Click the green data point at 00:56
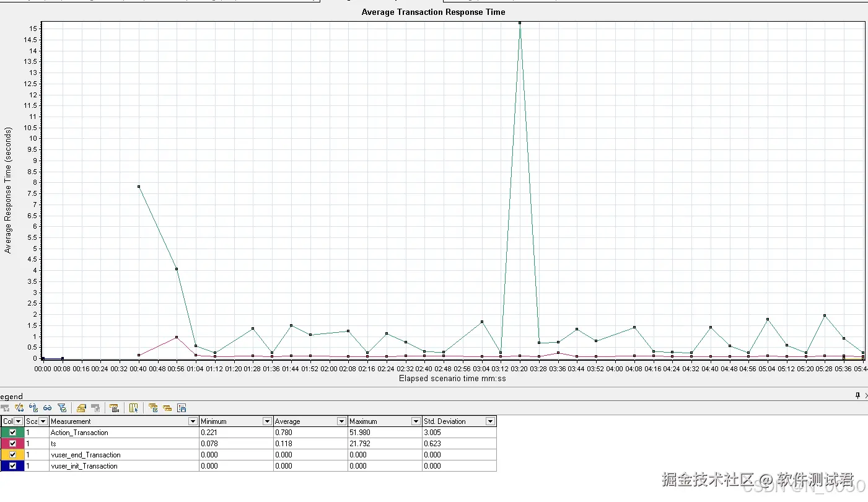 point(177,269)
